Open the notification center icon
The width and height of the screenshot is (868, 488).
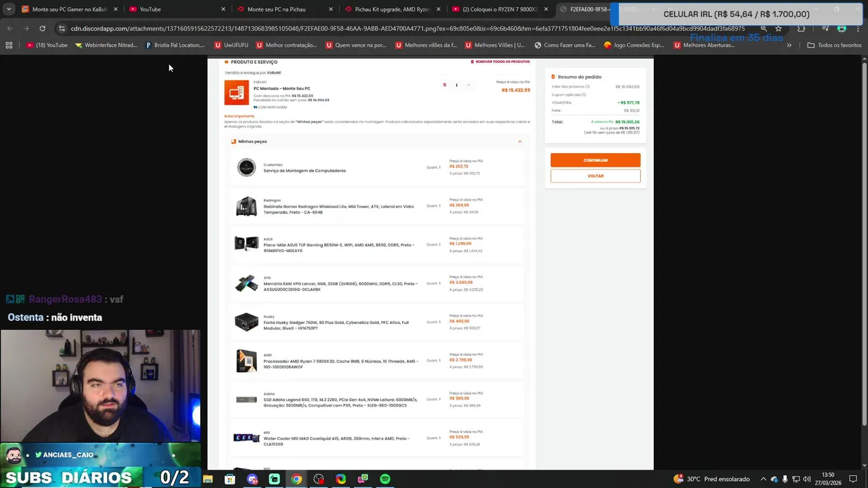click(853, 479)
